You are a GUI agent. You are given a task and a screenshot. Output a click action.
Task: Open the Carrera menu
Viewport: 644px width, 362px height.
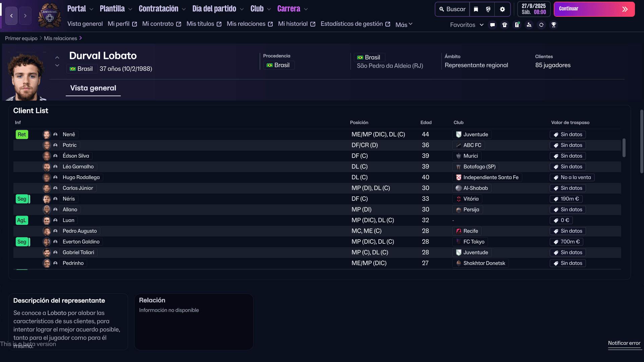point(289,9)
